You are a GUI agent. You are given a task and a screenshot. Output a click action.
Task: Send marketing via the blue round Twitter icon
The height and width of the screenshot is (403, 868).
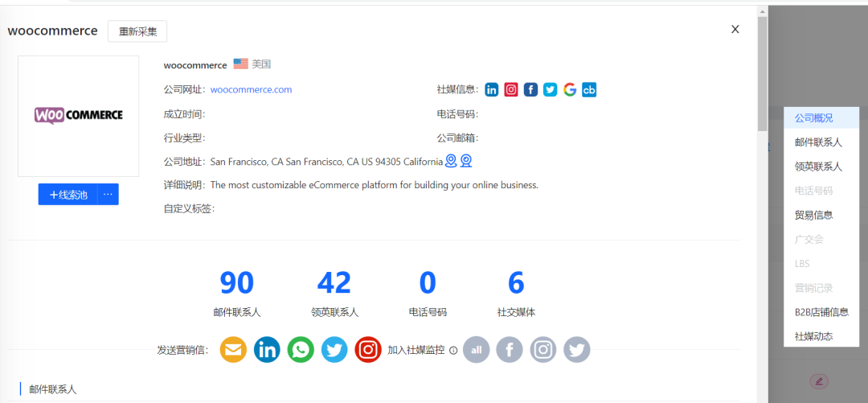pyautogui.click(x=334, y=350)
